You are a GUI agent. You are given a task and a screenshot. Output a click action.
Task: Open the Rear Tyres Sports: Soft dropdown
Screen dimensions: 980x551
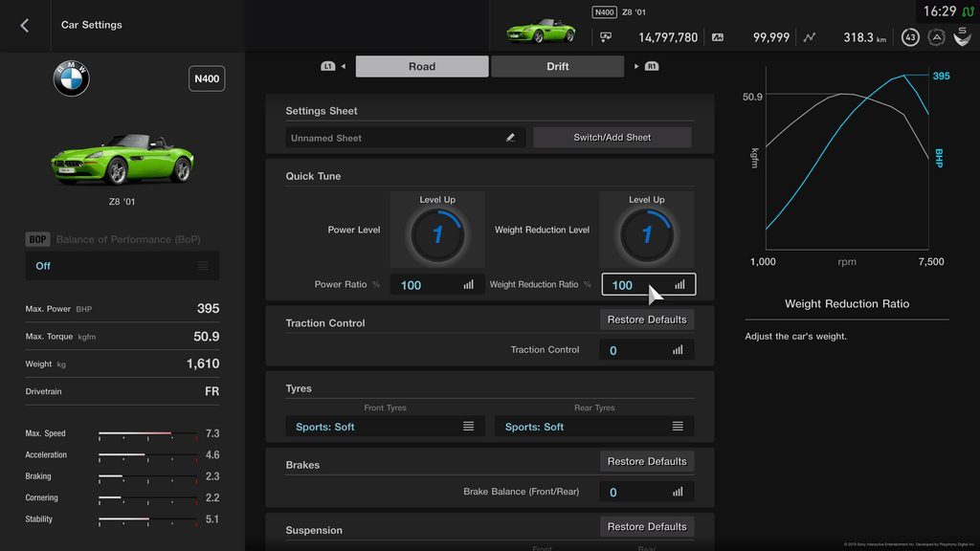[x=594, y=427]
